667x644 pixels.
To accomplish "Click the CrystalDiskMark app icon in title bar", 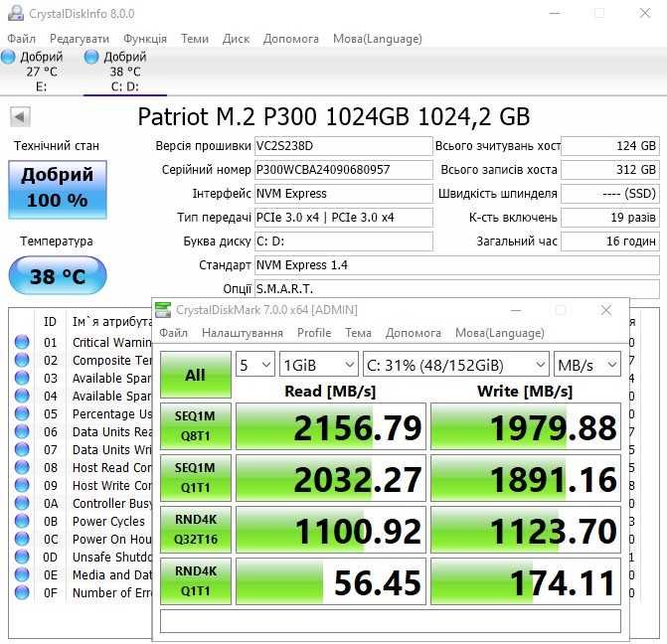I will tap(163, 310).
